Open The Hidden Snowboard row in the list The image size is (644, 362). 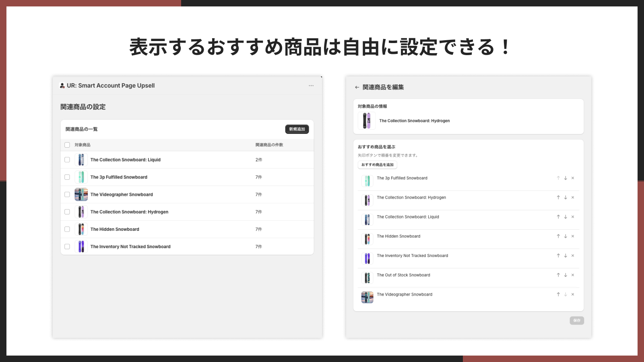click(187, 229)
